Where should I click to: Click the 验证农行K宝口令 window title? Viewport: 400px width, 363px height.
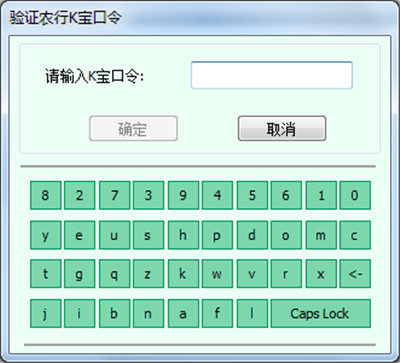pos(65,17)
